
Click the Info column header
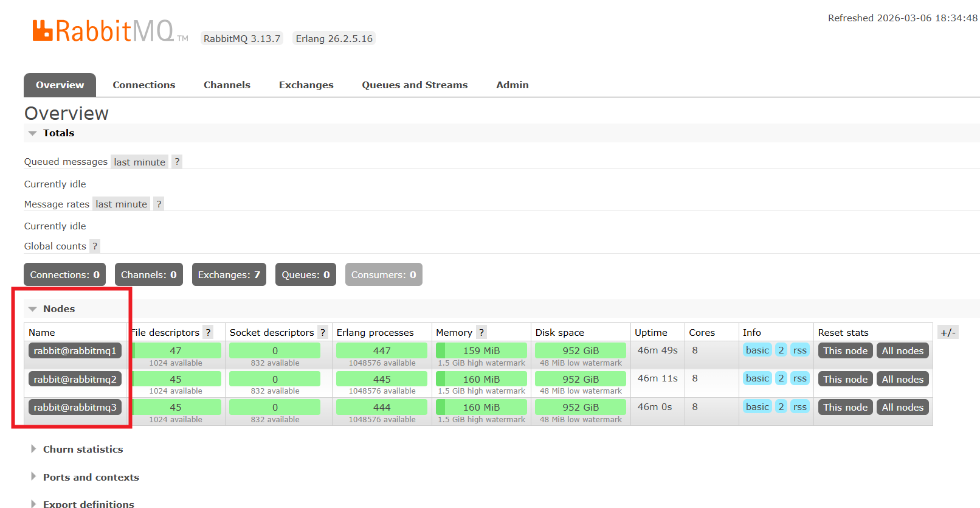[x=752, y=332]
